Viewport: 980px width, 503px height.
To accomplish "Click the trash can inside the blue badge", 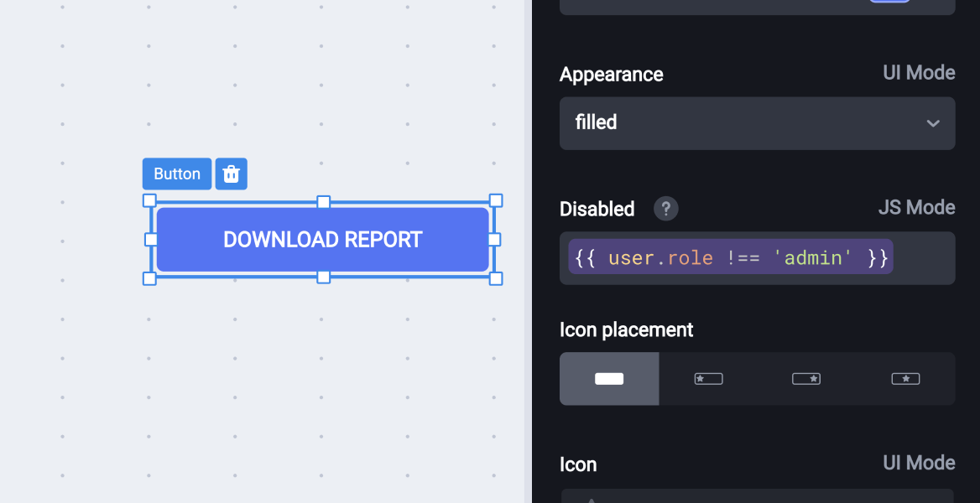I will [x=231, y=174].
